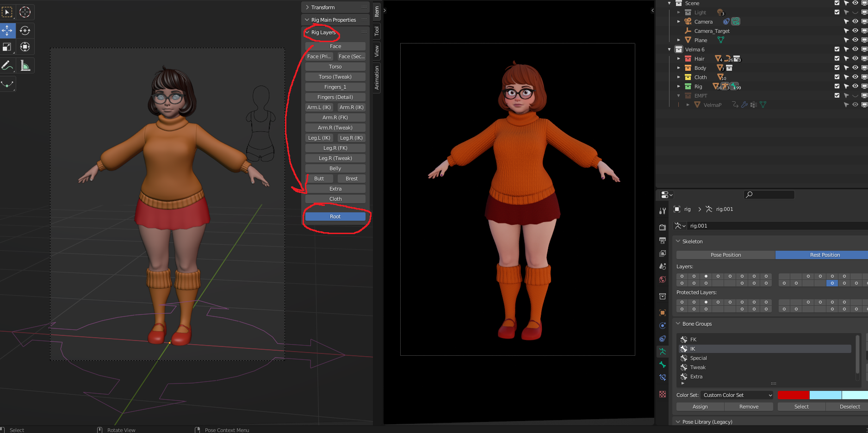Open the Color Set dropdown
The image size is (868, 433).
(737, 395)
